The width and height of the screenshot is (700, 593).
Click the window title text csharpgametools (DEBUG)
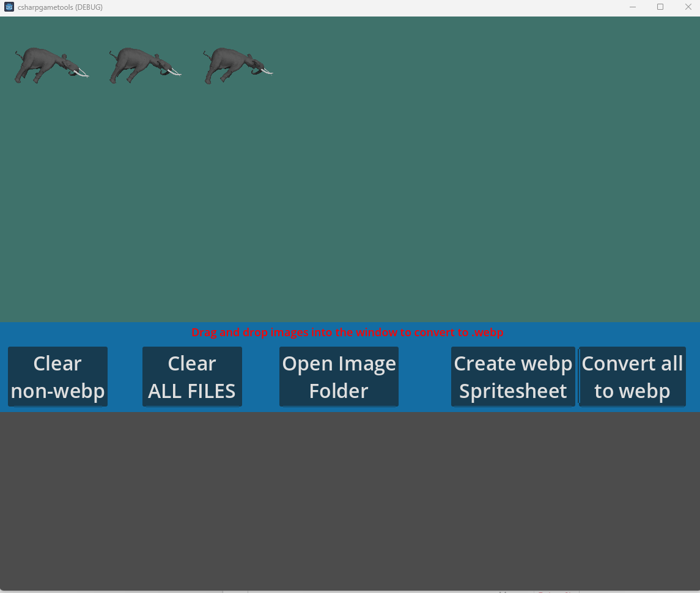[x=58, y=7]
